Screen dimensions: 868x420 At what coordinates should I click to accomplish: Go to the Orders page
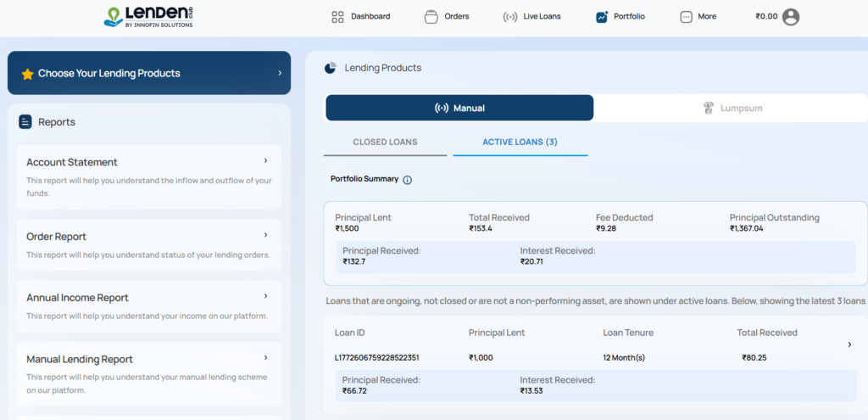(x=446, y=17)
